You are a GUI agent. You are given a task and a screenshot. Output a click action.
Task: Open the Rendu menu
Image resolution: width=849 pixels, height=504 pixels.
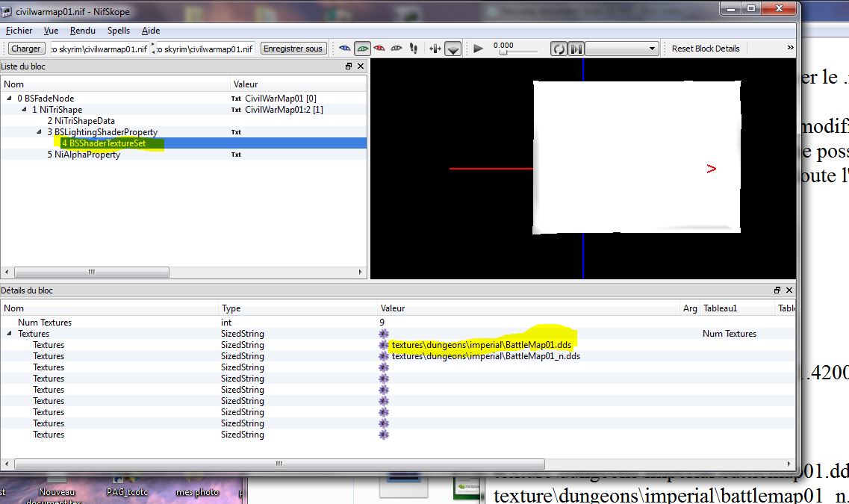(83, 31)
